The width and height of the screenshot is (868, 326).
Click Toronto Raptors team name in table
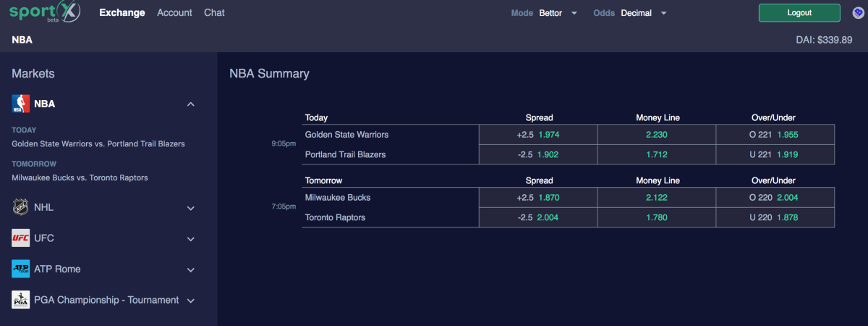(335, 217)
